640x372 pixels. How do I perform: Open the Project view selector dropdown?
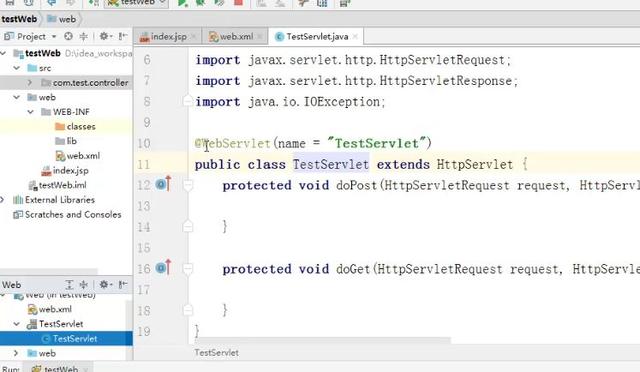[54, 37]
